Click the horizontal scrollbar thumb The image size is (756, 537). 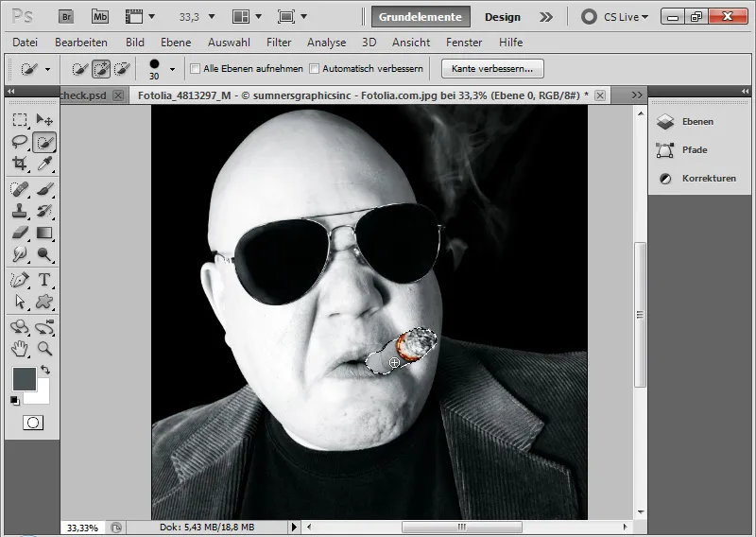(x=462, y=527)
